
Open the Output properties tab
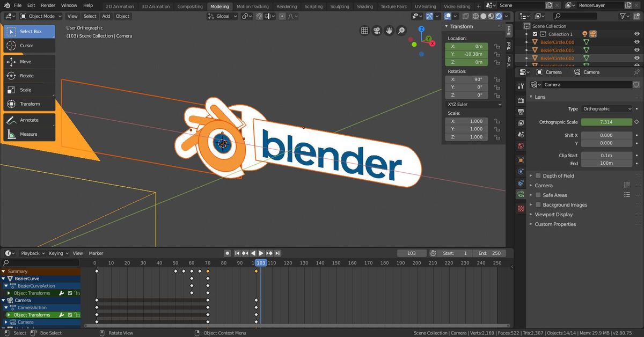(519, 111)
